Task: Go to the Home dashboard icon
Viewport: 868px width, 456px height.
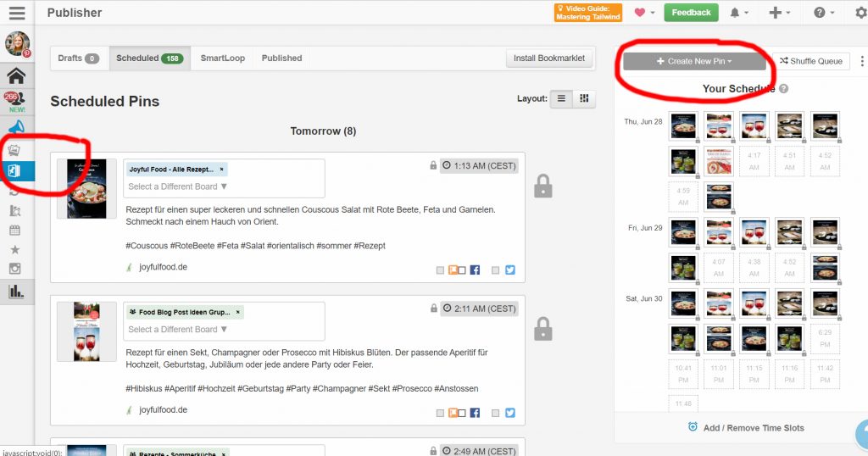Action: click(x=16, y=75)
